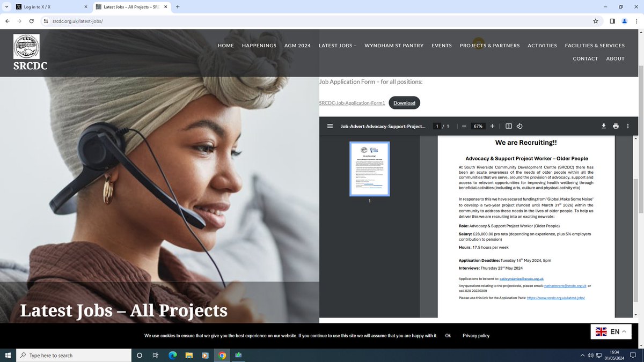Open the tab search dropdown arrow
The height and width of the screenshot is (362, 644).
[x=6, y=7]
